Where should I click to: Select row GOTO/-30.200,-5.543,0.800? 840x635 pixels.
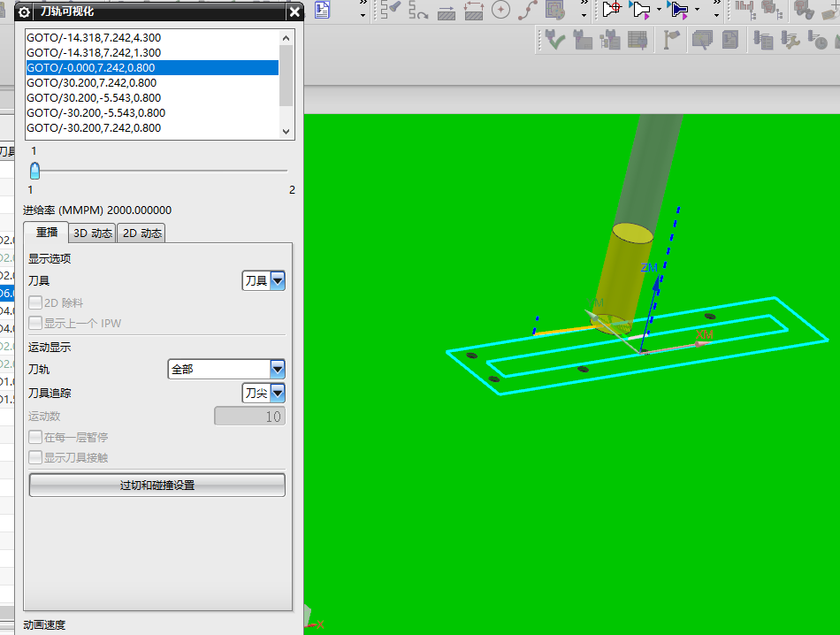point(152,112)
